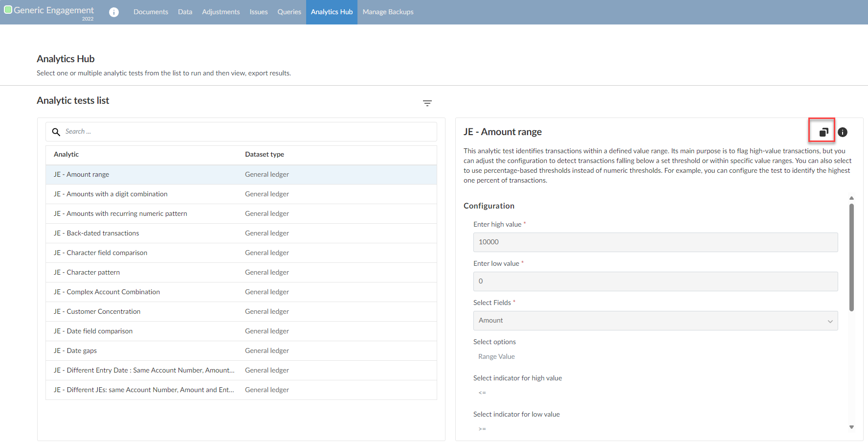
Task: Open the Select Fields Amount dropdown
Action: coord(655,321)
